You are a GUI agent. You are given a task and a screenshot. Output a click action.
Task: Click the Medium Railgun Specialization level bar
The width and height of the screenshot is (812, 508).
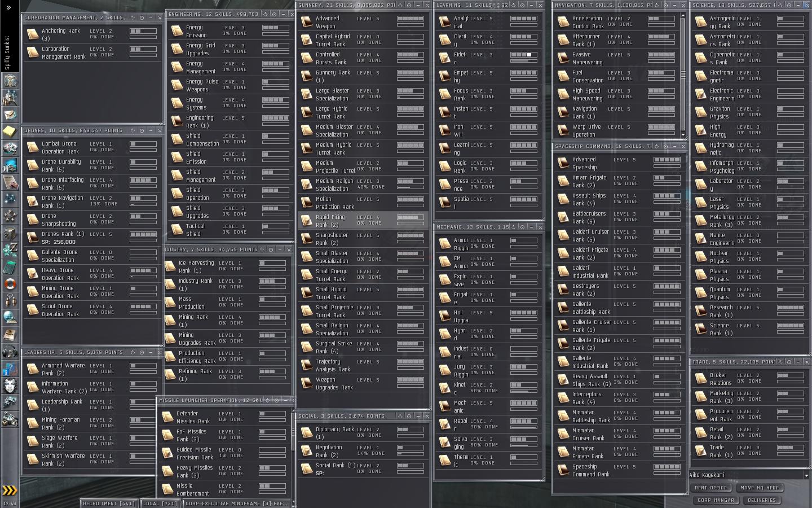[x=411, y=181]
